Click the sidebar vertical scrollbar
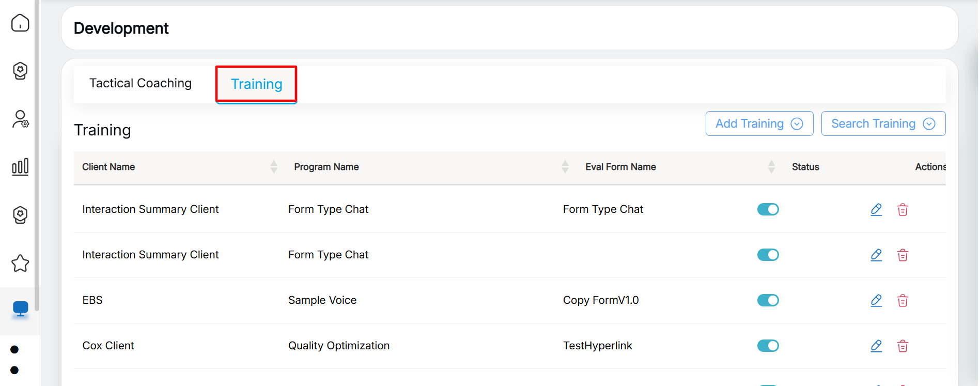Screen dimensions: 980x386 (x=37, y=155)
